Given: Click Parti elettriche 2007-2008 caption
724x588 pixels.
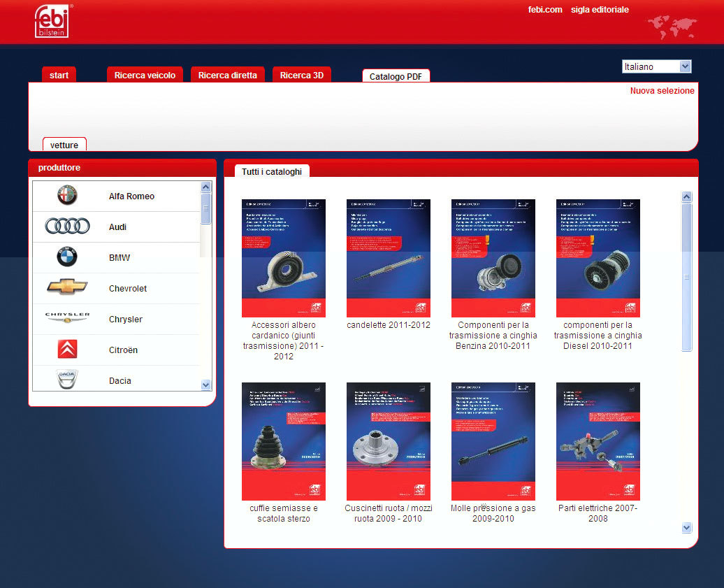Looking at the screenshot, I should click(x=598, y=513).
